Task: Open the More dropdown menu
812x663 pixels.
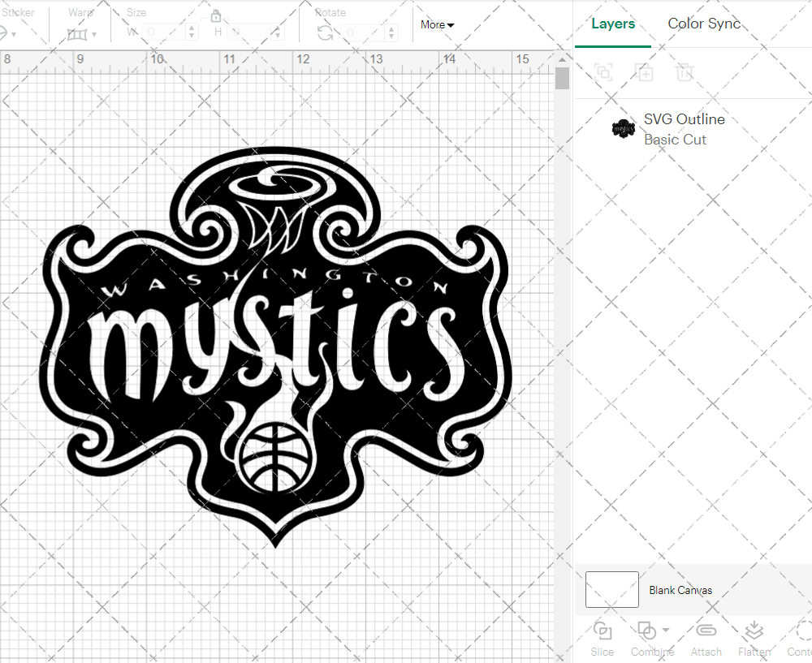Action: [437, 24]
